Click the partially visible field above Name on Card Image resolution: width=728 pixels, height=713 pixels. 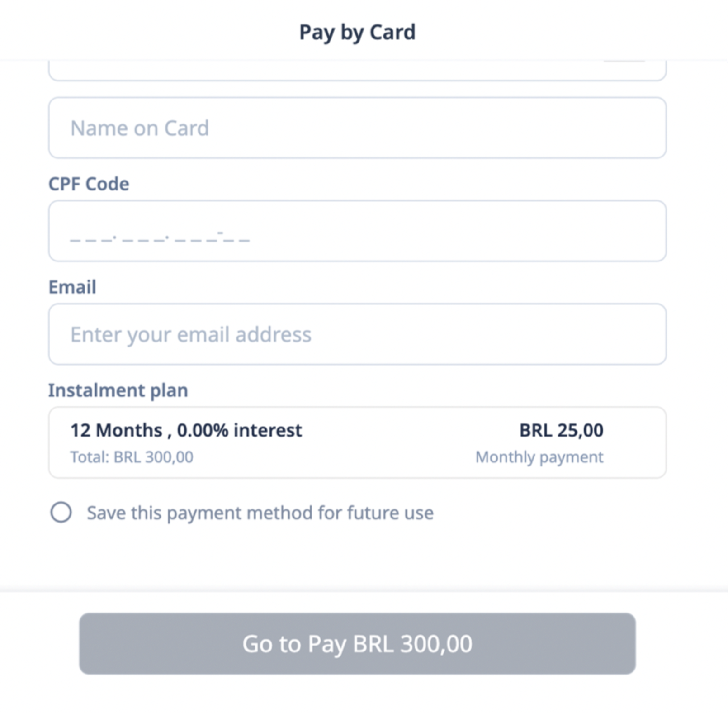coord(357,71)
